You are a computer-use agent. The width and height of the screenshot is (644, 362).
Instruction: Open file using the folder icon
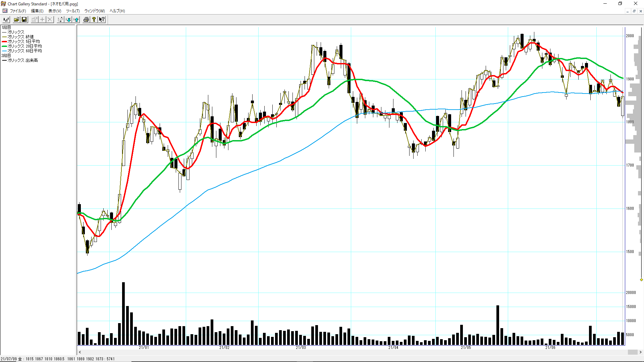click(x=16, y=19)
